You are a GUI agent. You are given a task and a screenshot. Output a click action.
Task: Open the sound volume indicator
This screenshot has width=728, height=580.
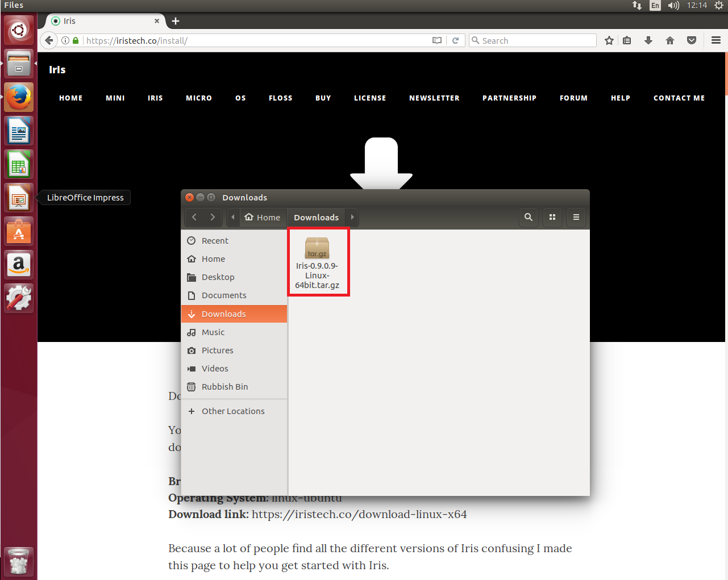click(673, 5)
